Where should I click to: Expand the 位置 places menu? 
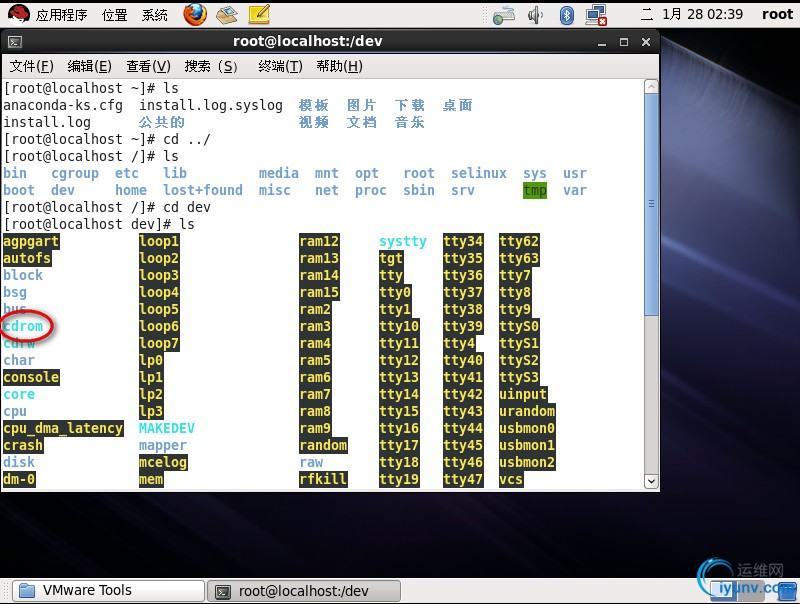pyautogui.click(x=115, y=14)
